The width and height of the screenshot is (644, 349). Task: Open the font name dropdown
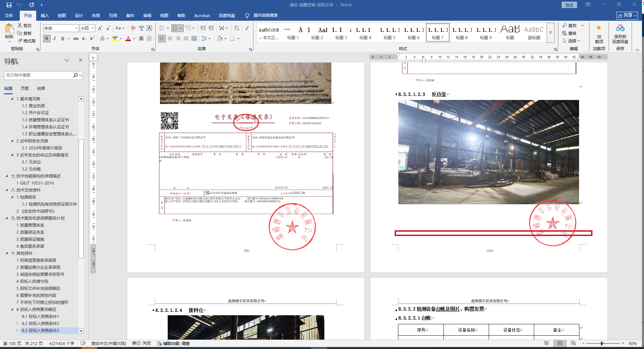(76, 28)
